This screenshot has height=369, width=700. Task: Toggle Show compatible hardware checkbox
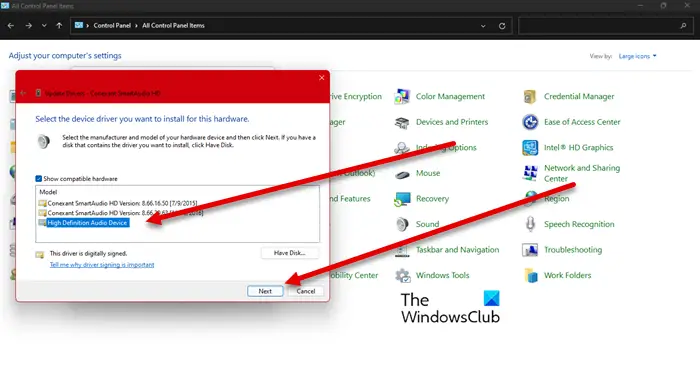(x=38, y=178)
